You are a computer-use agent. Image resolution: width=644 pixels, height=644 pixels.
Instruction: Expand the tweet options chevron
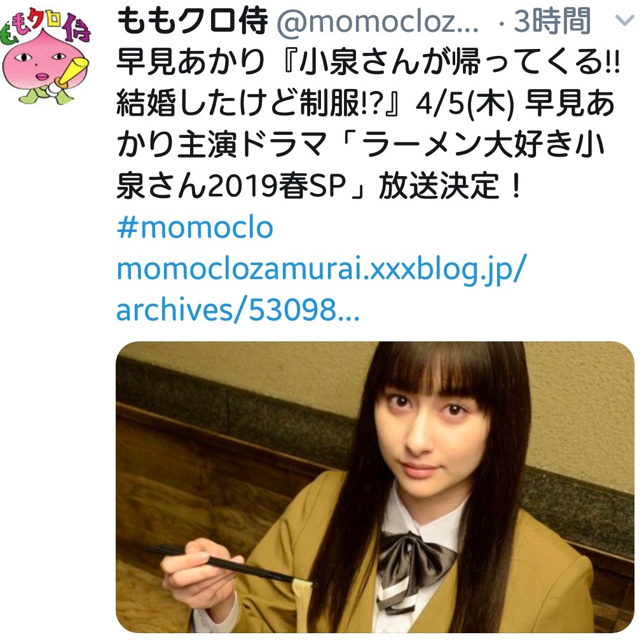point(625,20)
